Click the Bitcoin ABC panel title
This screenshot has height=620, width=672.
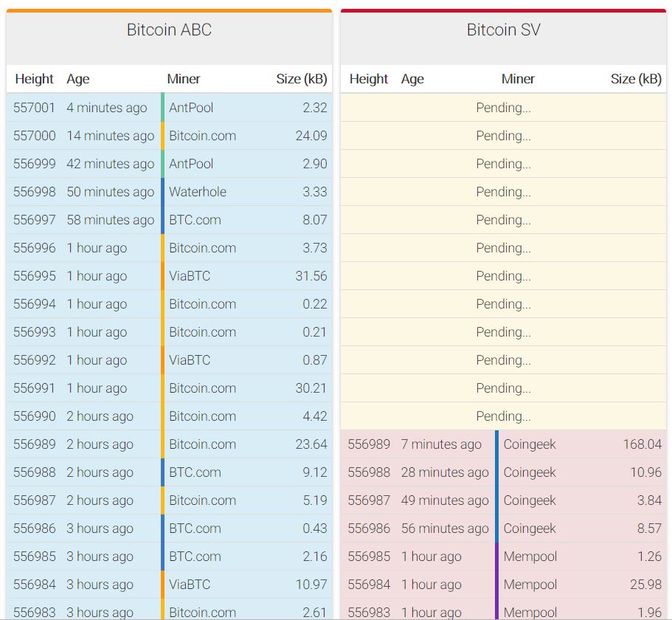click(169, 30)
